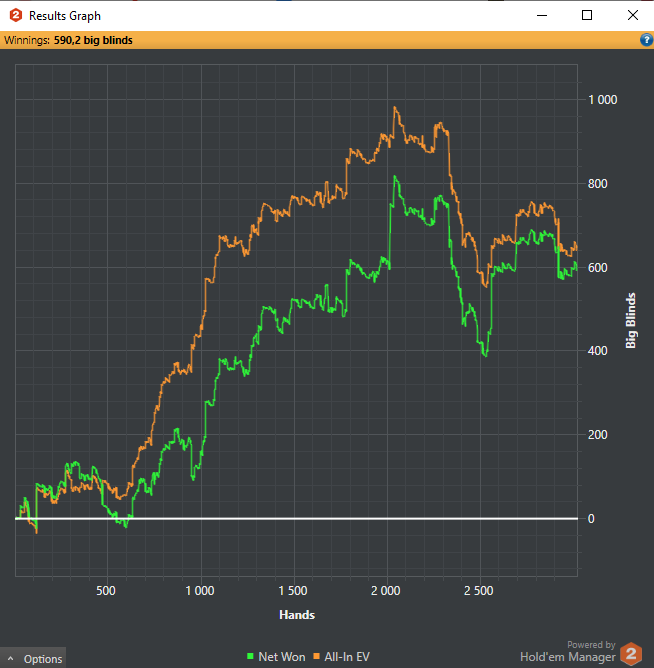Screen dimensions: 654x668
Task: Click the All-In EV legend label
Action: click(347, 657)
